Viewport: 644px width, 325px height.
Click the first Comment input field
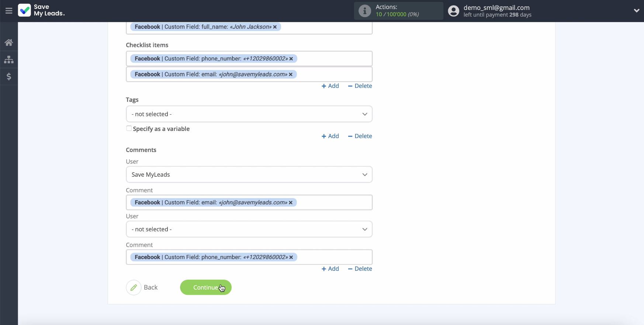249,203
